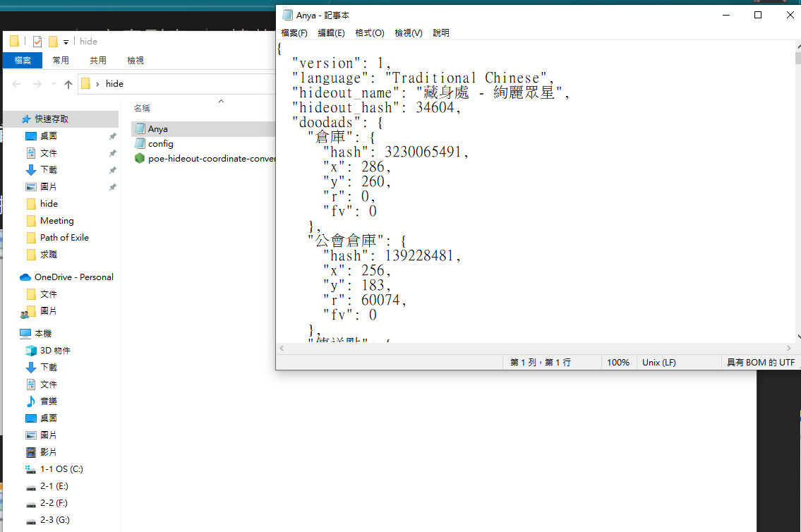Open Notepad 編輯(E) menu
Screen dimensions: 801x532
[x=331, y=32]
